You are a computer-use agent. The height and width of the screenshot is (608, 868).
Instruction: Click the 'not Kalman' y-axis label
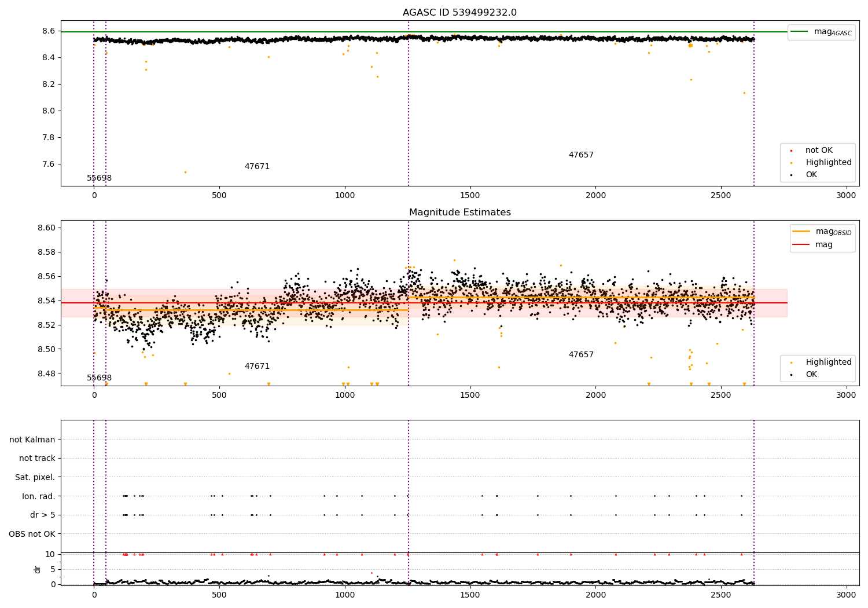coord(32,440)
